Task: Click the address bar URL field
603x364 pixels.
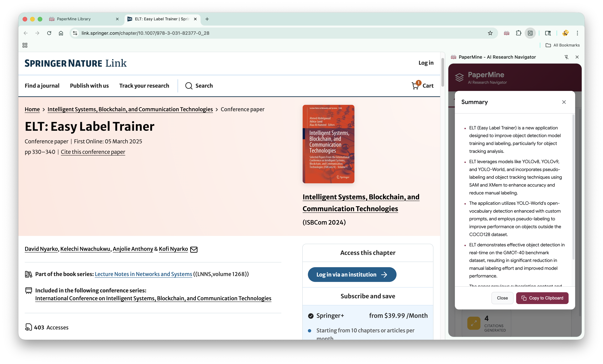Action: (269, 33)
